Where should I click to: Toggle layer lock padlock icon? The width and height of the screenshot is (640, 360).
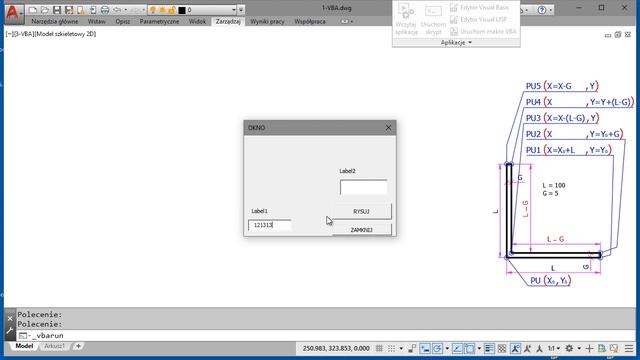(x=172, y=10)
